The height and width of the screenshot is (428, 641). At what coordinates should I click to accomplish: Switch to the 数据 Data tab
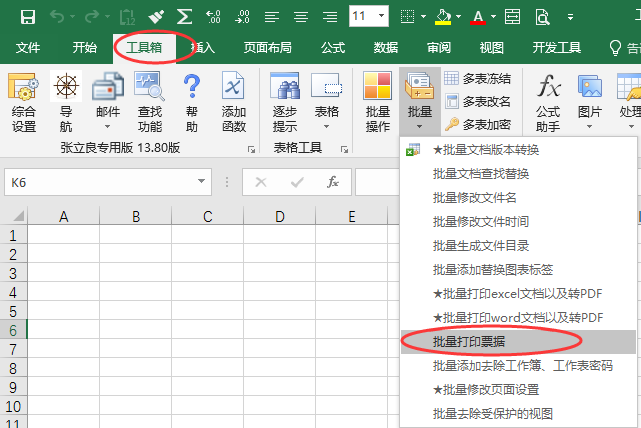click(x=385, y=48)
